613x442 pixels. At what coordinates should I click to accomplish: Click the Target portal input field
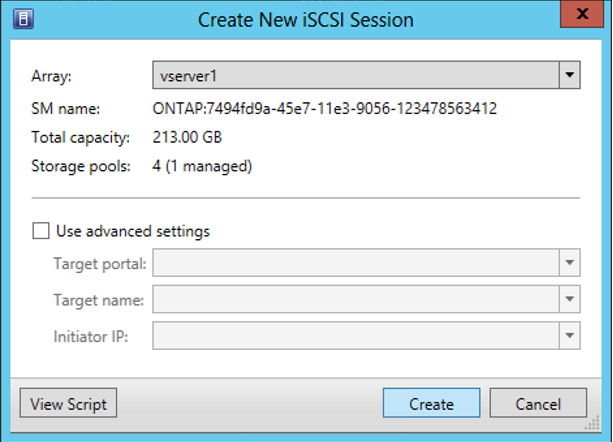click(x=355, y=263)
